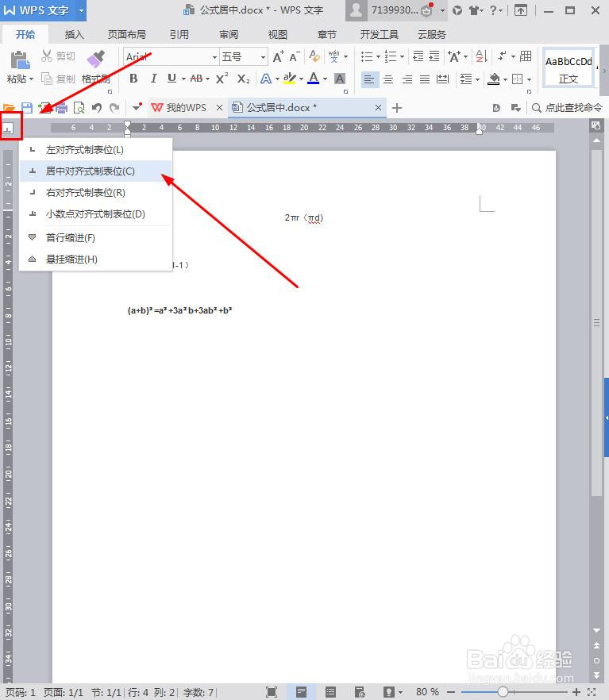Click the insert table grid icon
The image size is (609, 700).
click(x=526, y=56)
